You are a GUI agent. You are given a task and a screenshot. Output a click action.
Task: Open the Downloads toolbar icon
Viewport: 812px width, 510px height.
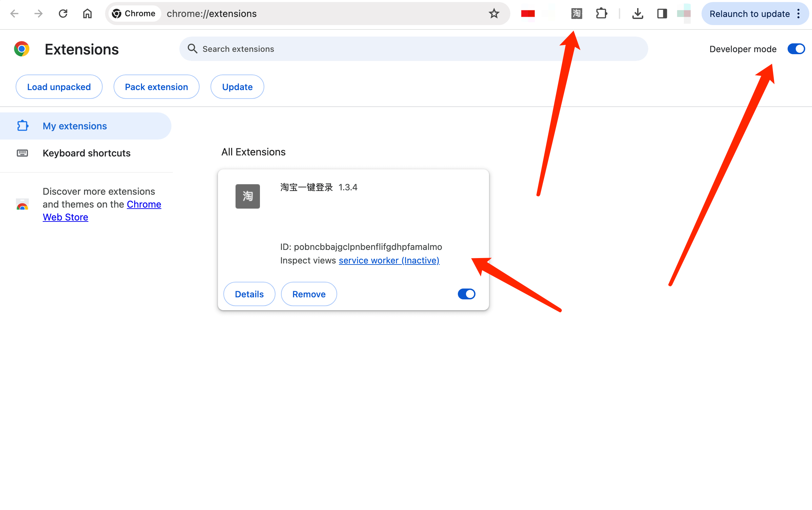click(637, 14)
